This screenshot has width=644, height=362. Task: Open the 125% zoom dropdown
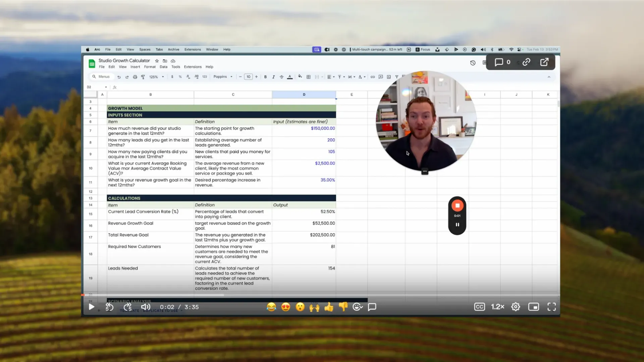(x=157, y=77)
